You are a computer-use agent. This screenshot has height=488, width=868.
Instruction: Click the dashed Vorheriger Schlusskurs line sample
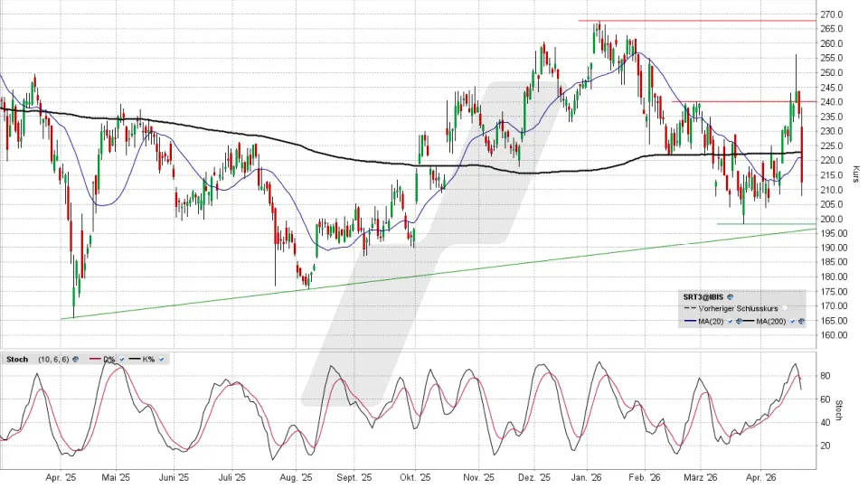tap(690, 308)
